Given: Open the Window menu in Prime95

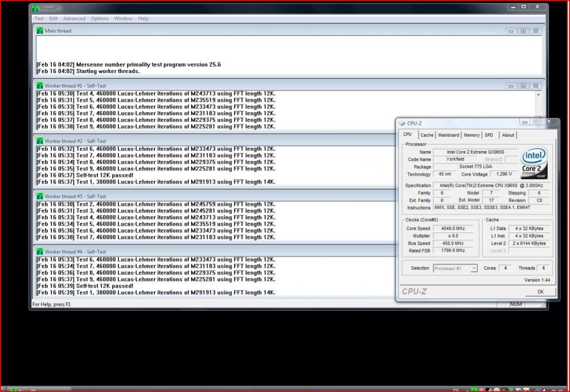Looking at the screenshot, I should click(123, 18).
